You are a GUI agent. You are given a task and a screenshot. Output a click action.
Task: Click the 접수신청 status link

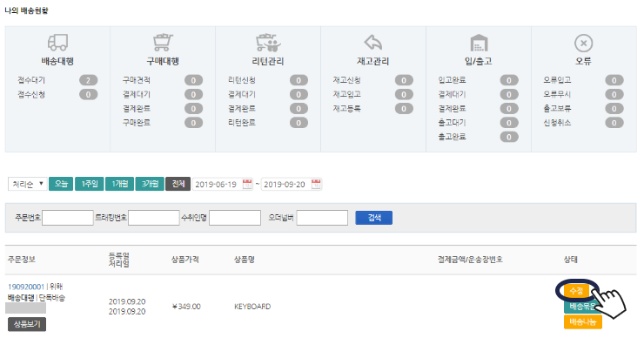(x=31, y=95)
